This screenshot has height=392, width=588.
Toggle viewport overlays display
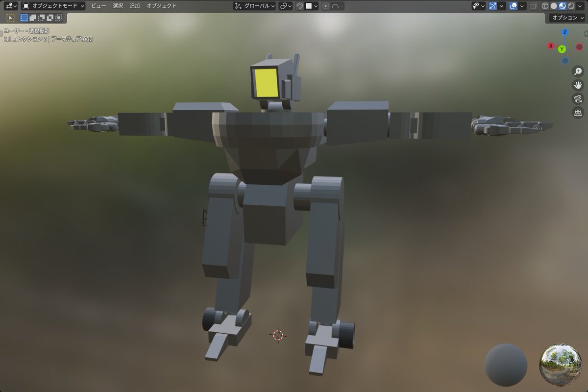[513, 6]
